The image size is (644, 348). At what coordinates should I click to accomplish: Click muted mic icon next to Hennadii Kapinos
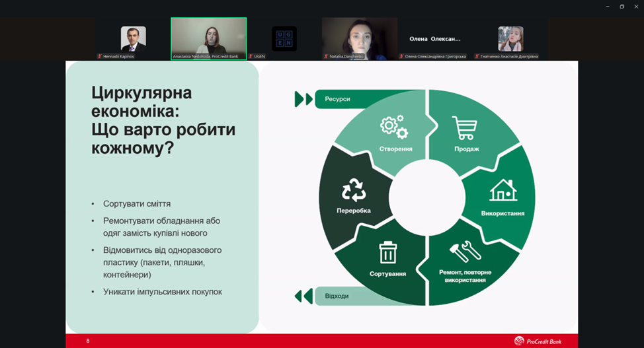coord(100,57)
